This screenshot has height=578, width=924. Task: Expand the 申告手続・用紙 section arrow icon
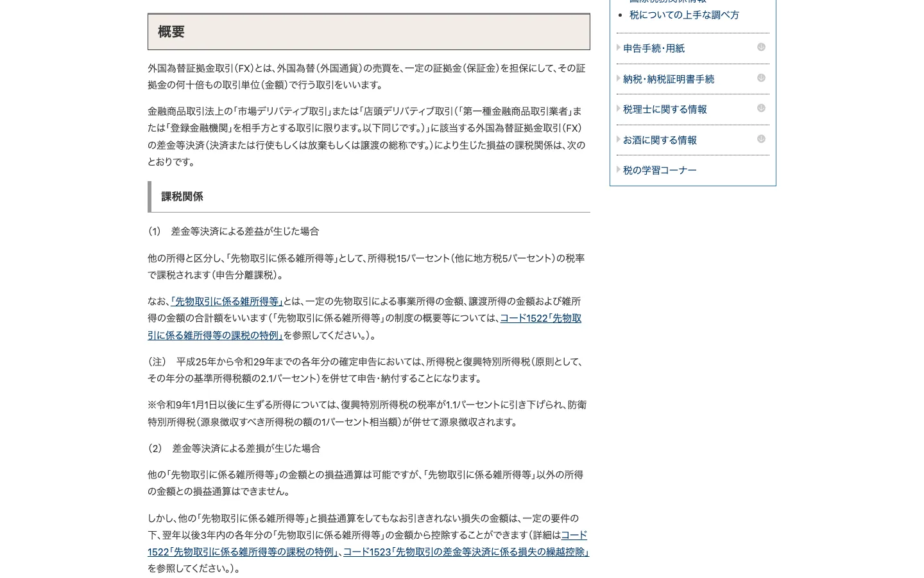click(761, 47)
